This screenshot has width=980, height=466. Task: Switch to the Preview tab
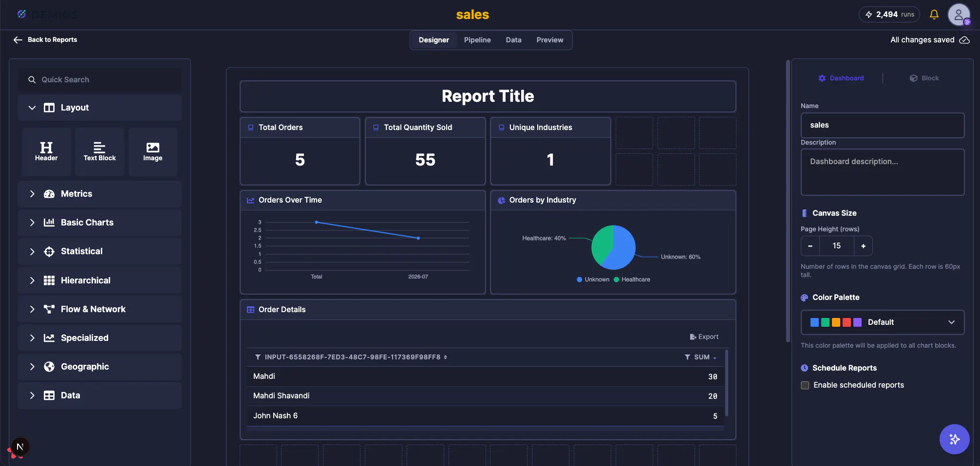pos(550,40)
